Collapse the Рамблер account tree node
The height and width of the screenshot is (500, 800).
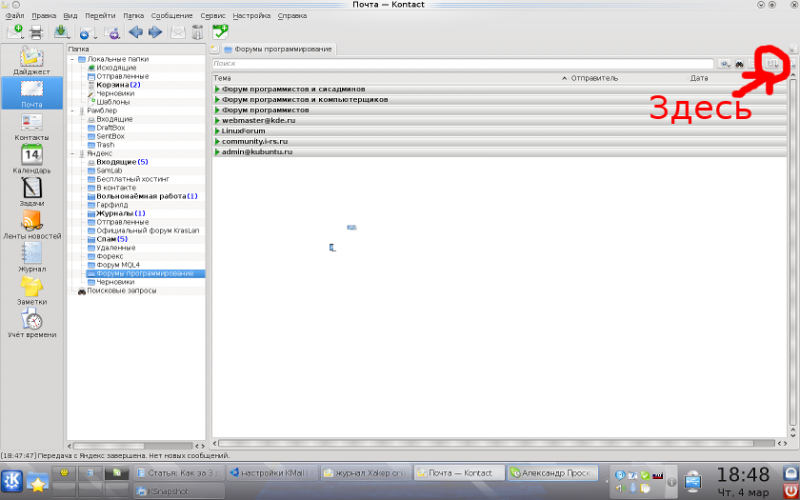72,111
